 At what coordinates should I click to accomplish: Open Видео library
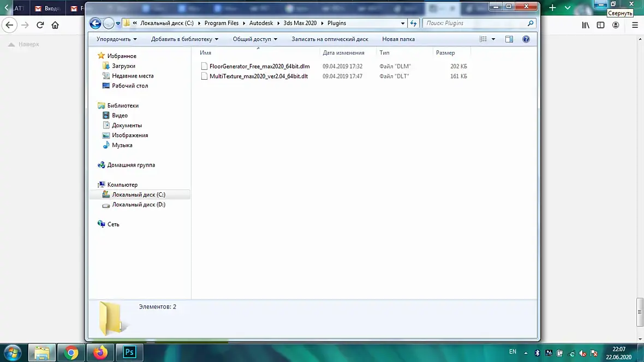[x=120, y=115]
